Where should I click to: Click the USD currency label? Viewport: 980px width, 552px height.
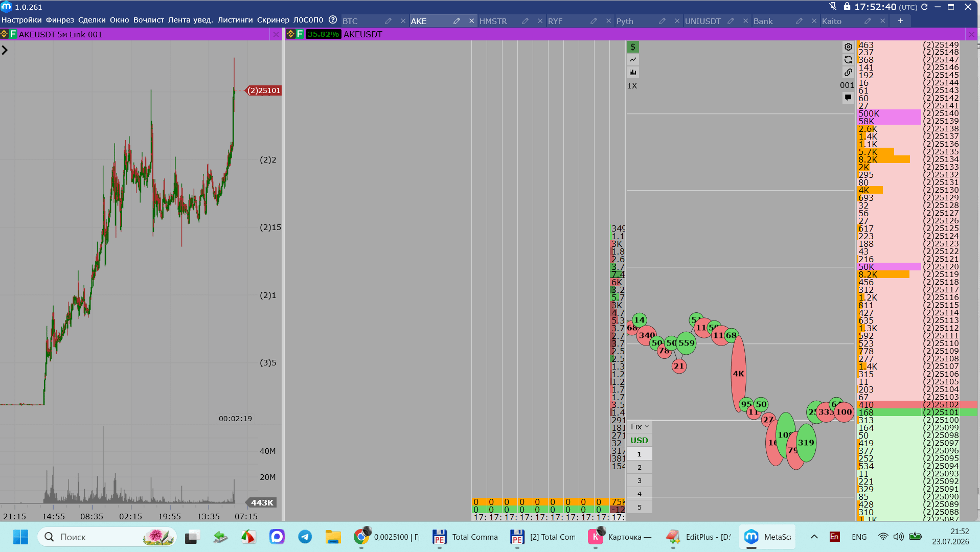point(639,440)
